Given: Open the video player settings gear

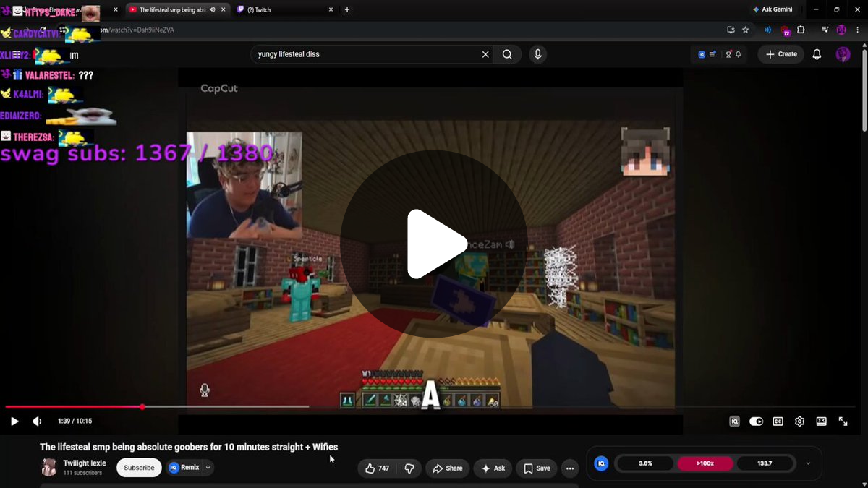Looking at the screenshot, I should (799, 421).
